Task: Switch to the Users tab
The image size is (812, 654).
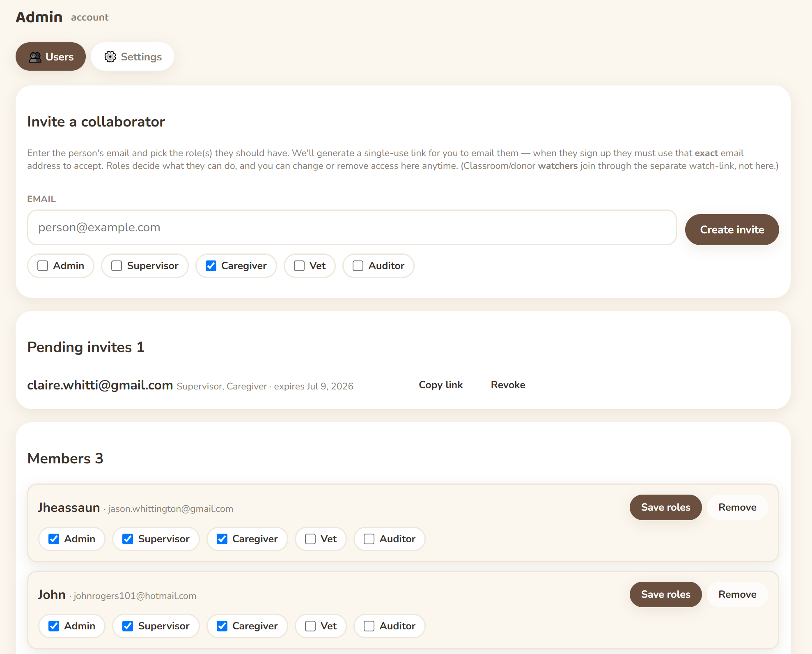Action: click(x=50, y=57)
